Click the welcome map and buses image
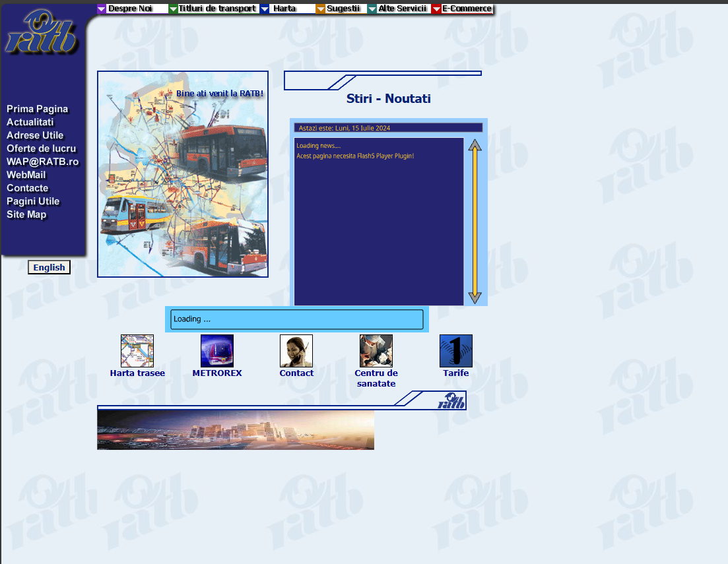 [x=183, y=174]
